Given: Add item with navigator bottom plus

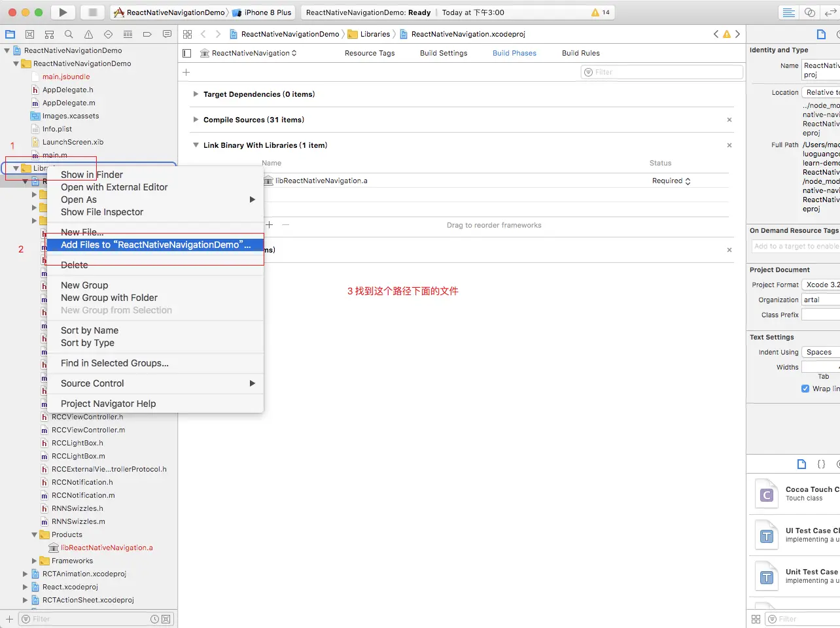Looking at the screenshot, I should pyautogui.click(x=9, y=619).
